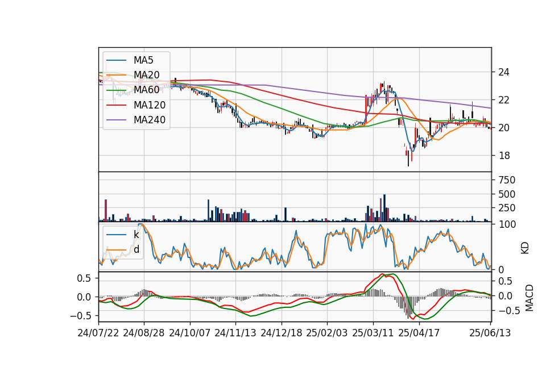Click the 25/06/13 date axis label
Viewport: 546px width, 392px height.
tap(490, 333)
